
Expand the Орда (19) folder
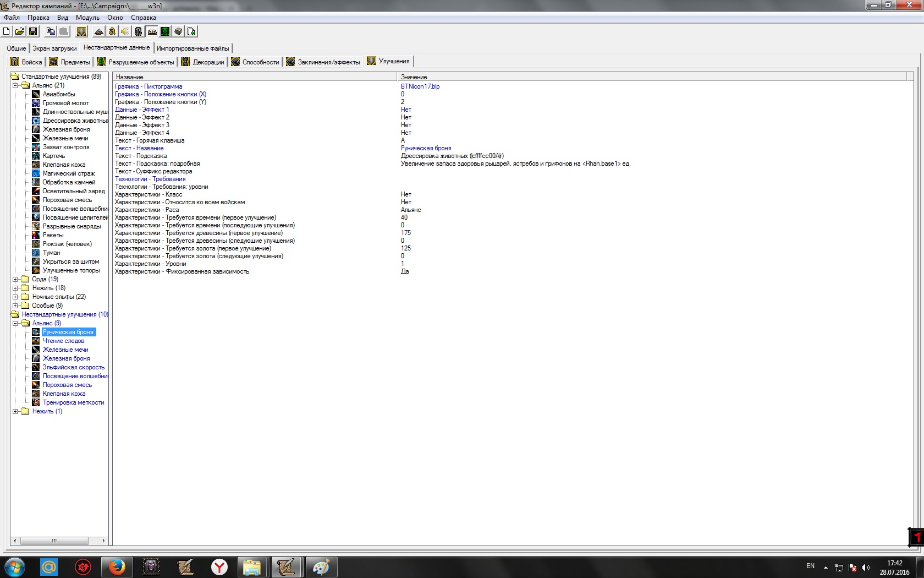coord(15,279)
